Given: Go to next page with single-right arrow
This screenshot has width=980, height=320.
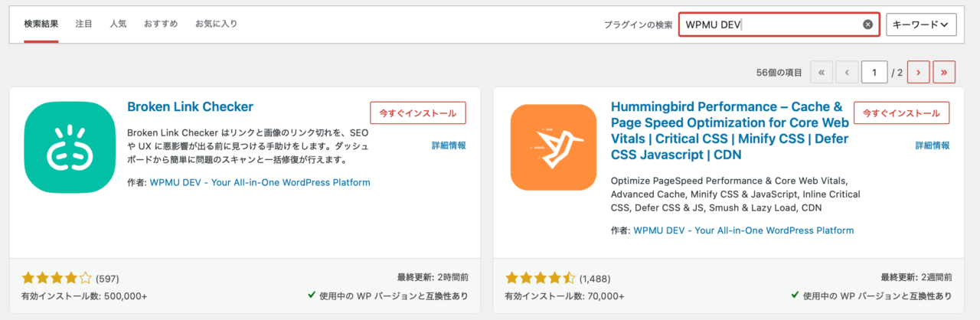Looking at the screenshot, I should (x=918, y=73).
